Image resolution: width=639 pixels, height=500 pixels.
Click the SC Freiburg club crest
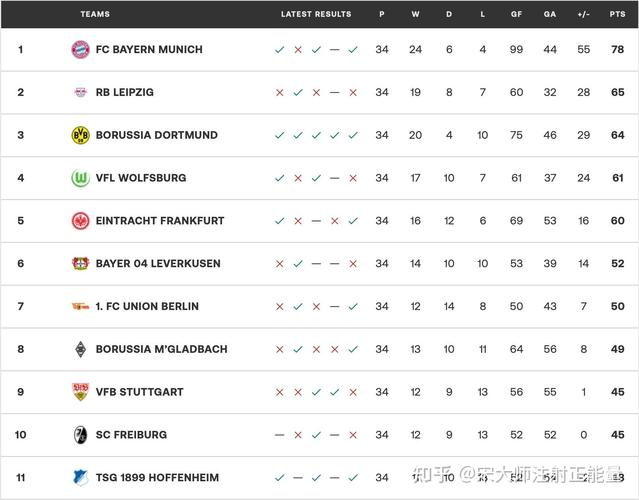pos(80,435)
